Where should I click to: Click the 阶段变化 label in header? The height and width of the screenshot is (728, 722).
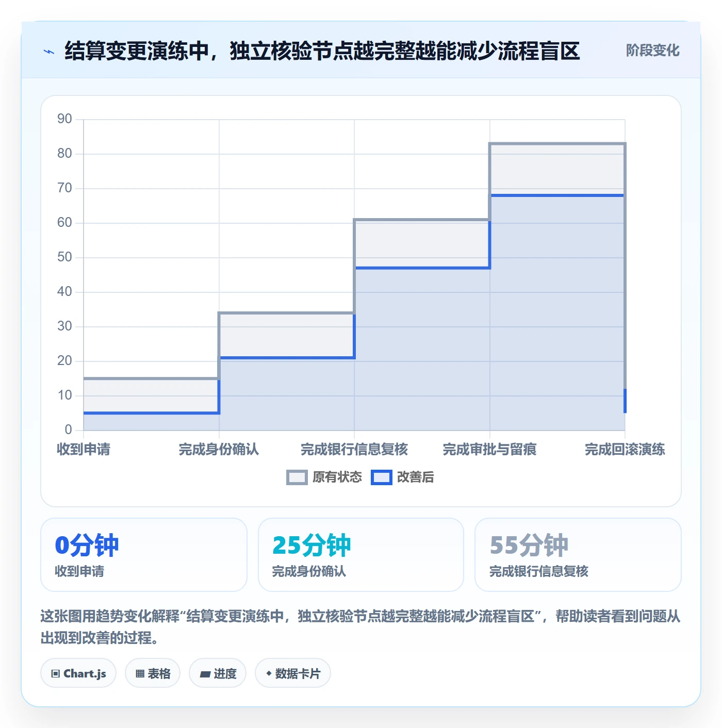(x=652, y=51)
